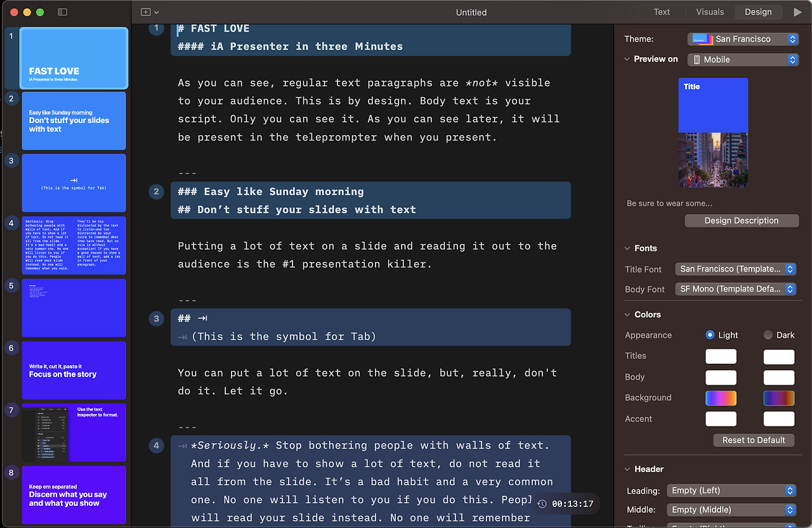Viewport: 812px width, 528px height.
Task: Select slide 1 thumbnail FAST LOVE
Action: tap(74, 58)
